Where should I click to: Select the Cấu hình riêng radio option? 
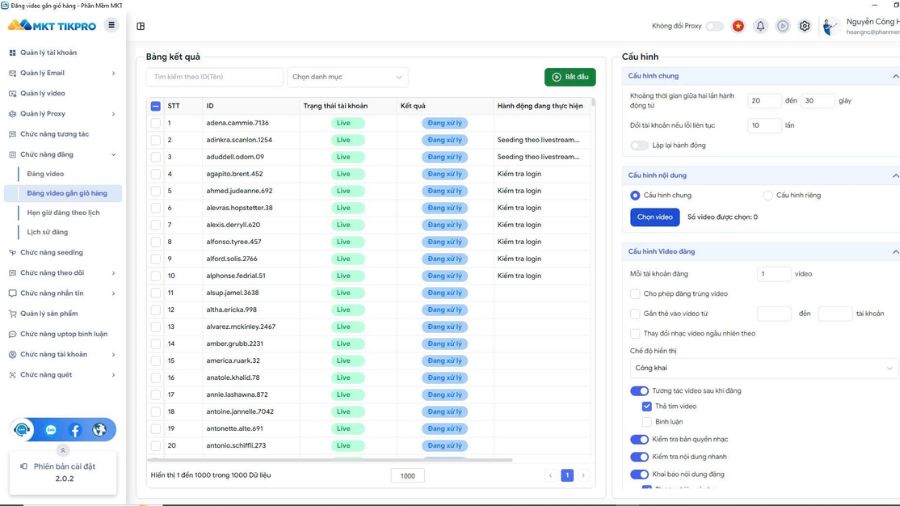tap(768, 195)
